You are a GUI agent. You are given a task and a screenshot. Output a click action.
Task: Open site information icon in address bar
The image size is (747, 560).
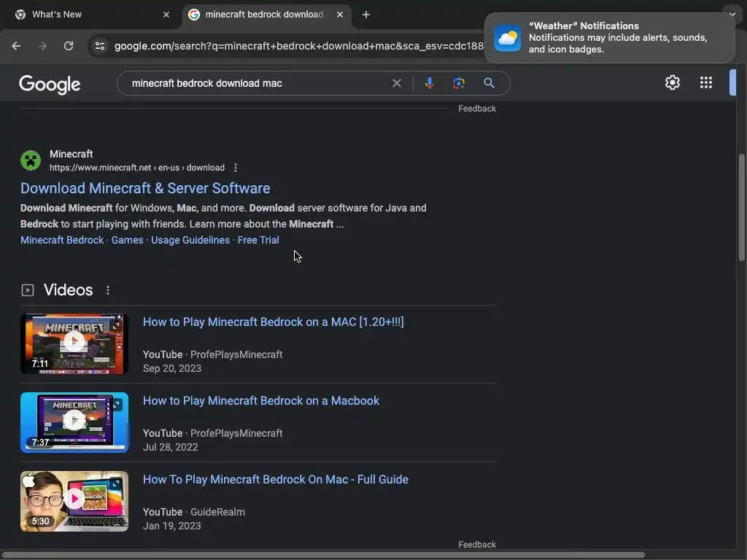(x=100, y=46)
